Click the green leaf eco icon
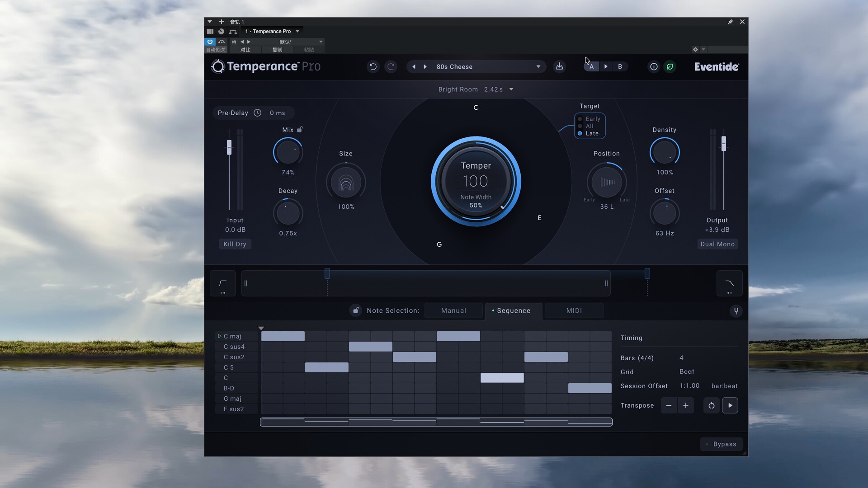This screenshot has height=488, width=868. click(670, 67)
